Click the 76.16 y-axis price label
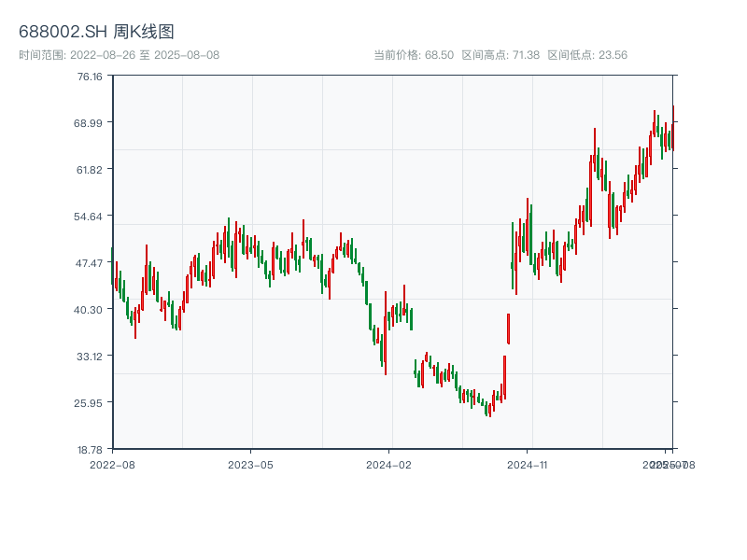This screenshot has height=560, width=747. tap(90, 77)
